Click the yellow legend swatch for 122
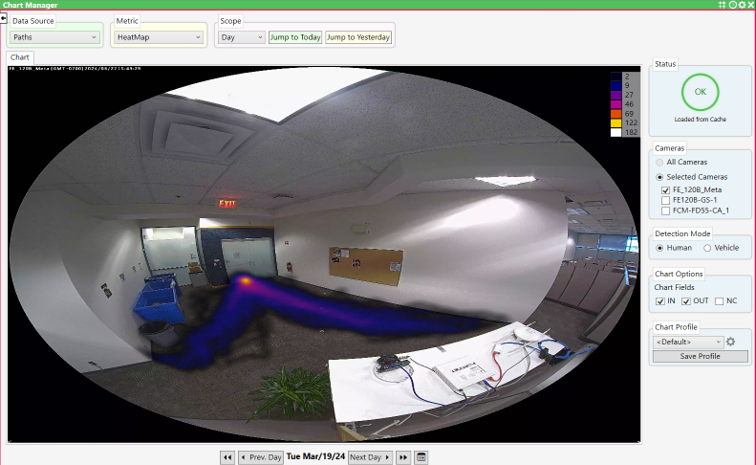756x465 pixels. tap(616, 123)
